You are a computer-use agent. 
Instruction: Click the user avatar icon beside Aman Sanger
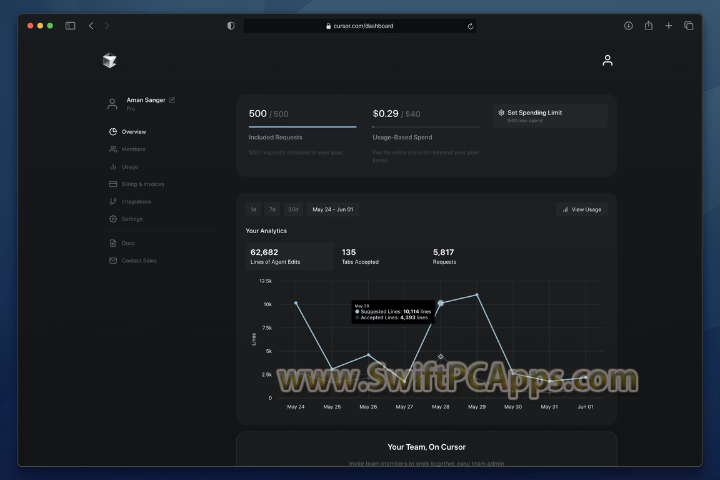[112, 104]
